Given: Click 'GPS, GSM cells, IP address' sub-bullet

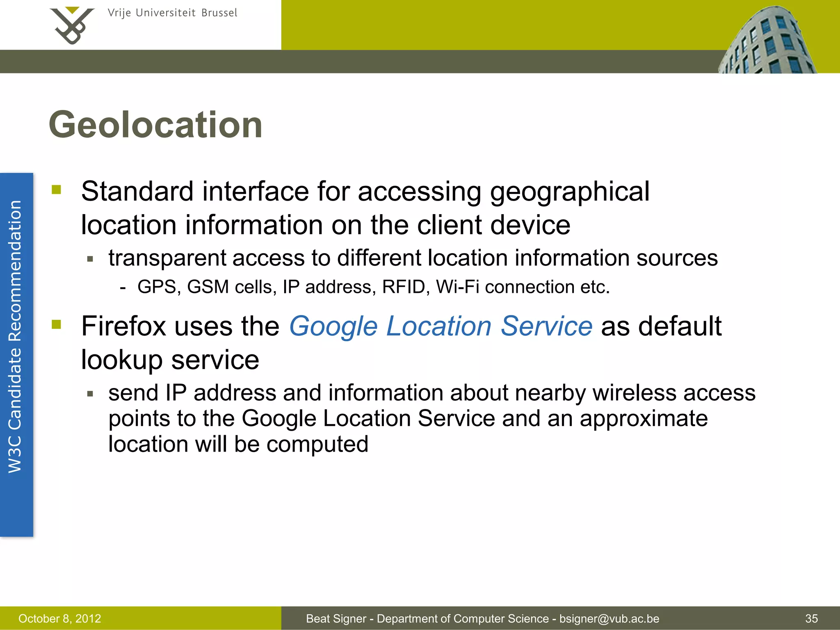Looking at the screenshot, I should pos(373,287).
